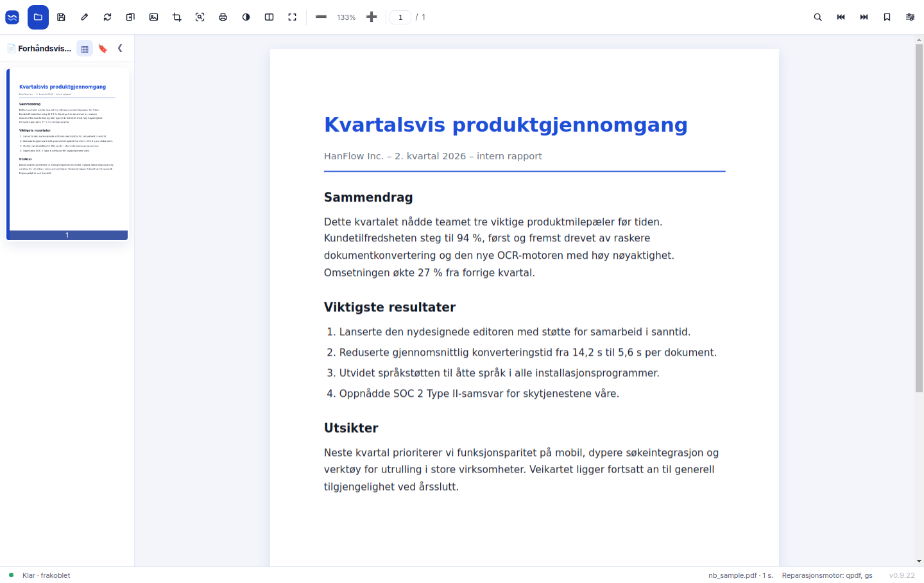
Task: Open search with the magnifier icon
Action: pyautogui.click(x=817, y=17)
